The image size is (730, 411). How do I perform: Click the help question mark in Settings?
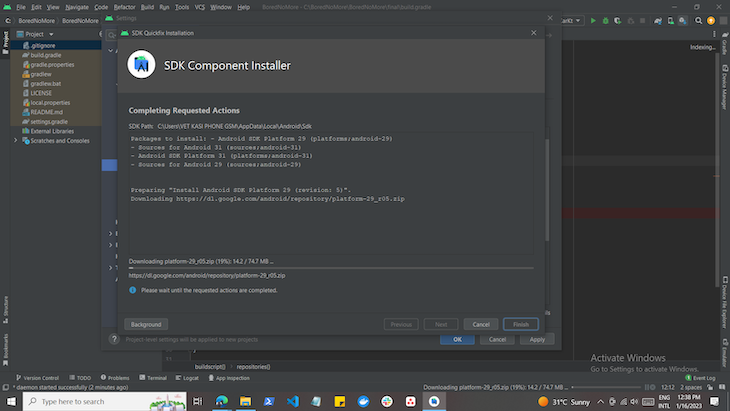114,339
